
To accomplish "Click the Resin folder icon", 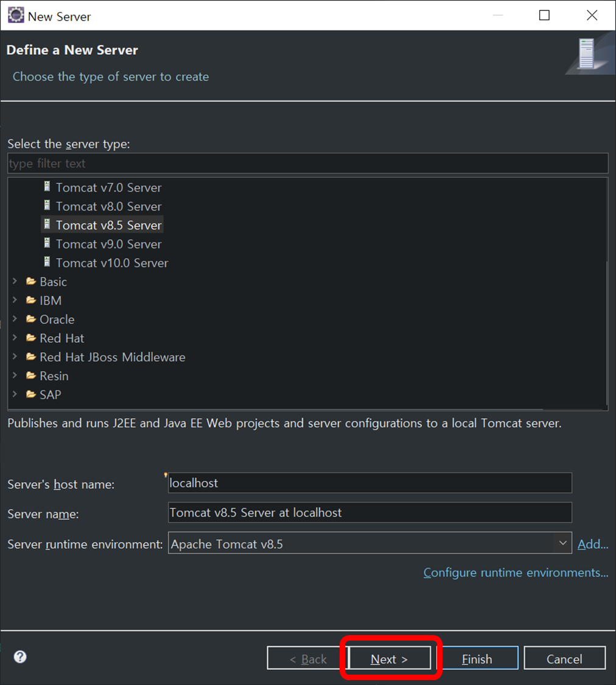I will tap(31, 375).
